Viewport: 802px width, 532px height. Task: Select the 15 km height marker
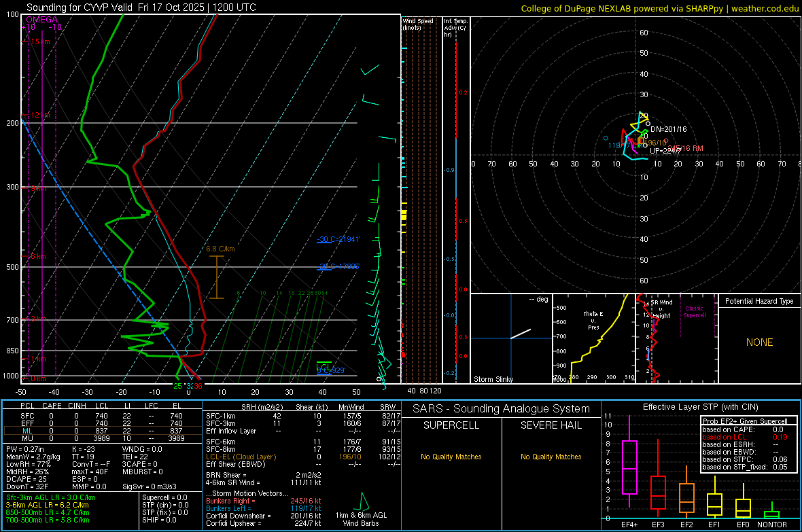click(40, 41)
